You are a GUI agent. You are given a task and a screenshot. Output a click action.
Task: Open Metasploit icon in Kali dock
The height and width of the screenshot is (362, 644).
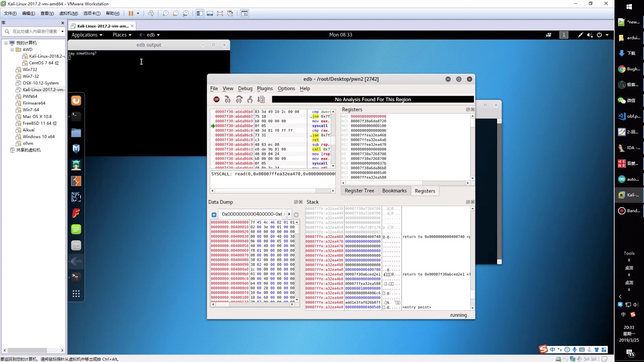tap(76, 149)
